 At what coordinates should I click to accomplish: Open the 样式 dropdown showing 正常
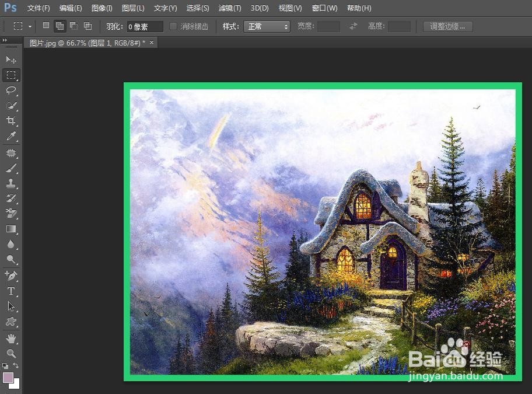[267, 26]
